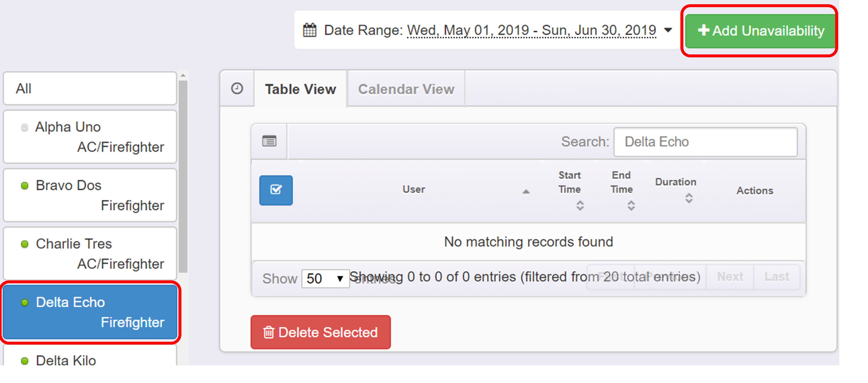
Task: Click the user list vertical scrollbar
Action: click(x=183, y=175)
